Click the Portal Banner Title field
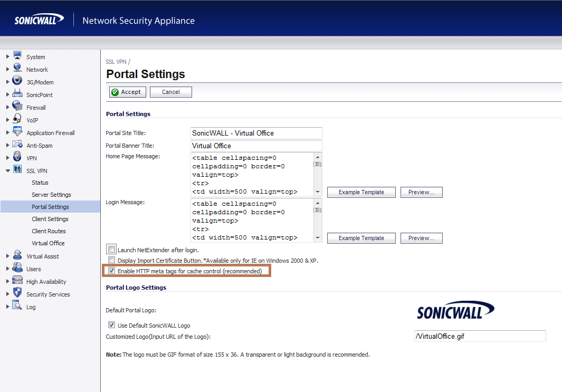Screen dimensions: 562x392 [256, 146]
